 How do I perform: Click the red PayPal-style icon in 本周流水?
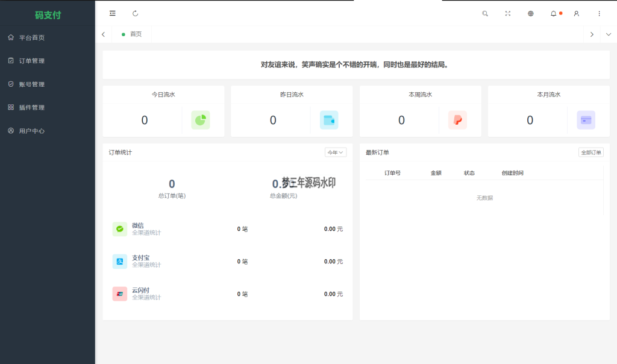pos(457,120)
